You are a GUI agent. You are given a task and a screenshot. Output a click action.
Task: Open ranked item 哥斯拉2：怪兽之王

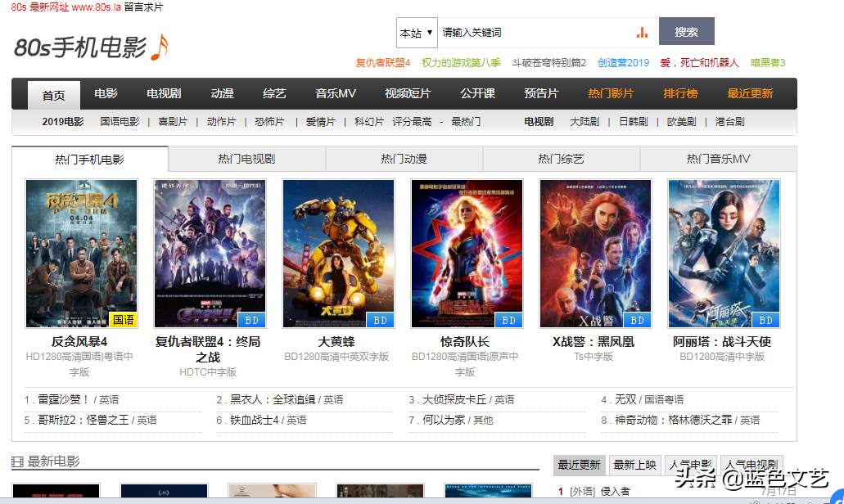pos(83,420)
